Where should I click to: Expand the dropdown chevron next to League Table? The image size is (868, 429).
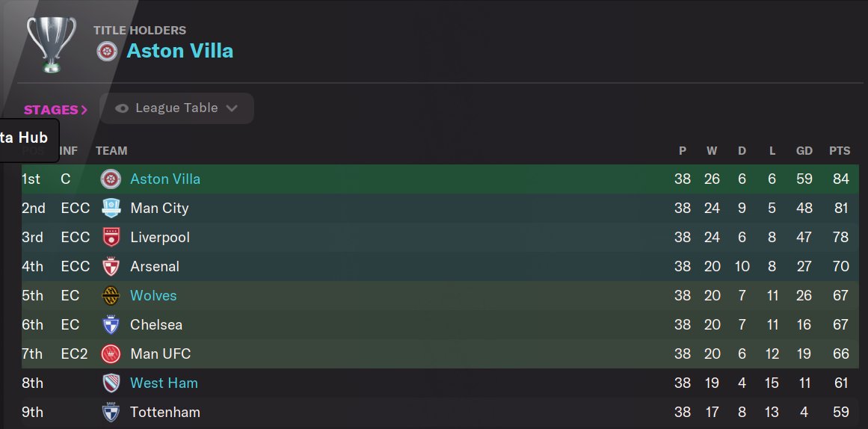(x=232, y=108)
